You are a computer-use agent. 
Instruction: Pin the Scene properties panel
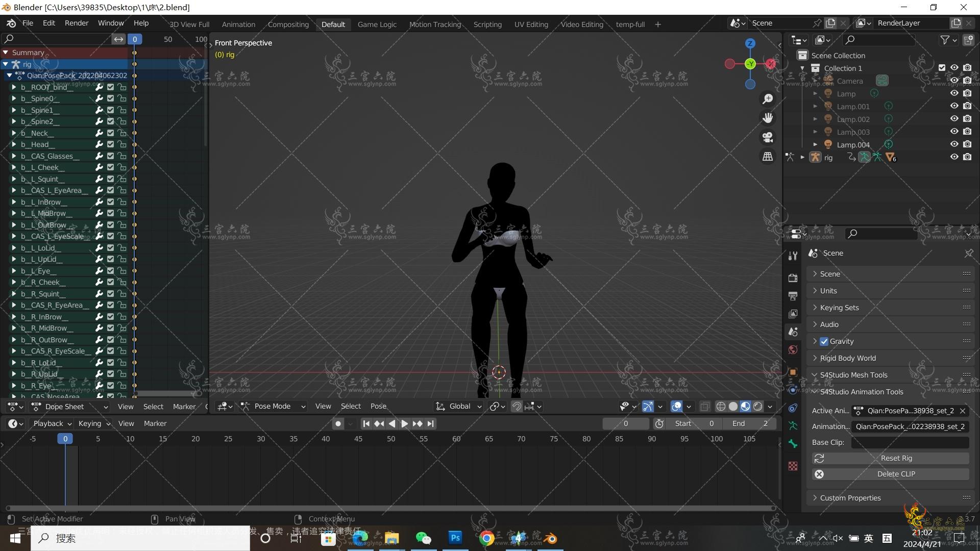coord(968,253)
